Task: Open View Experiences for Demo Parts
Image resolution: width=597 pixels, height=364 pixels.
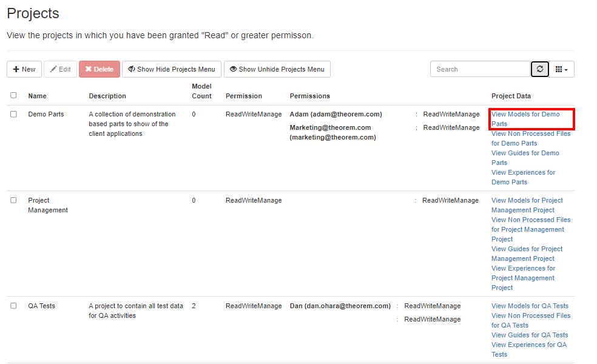Action: click(x=523, y=177)
